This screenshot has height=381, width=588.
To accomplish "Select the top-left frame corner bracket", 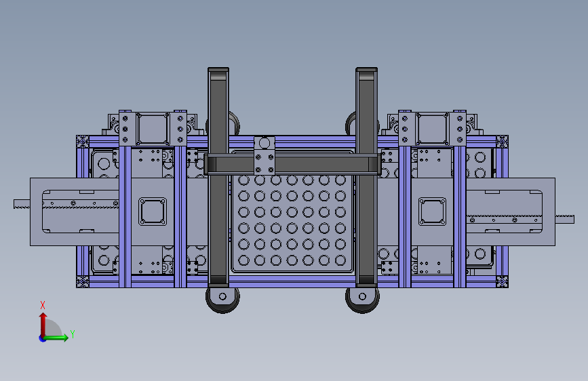I will tap(83, 142).
